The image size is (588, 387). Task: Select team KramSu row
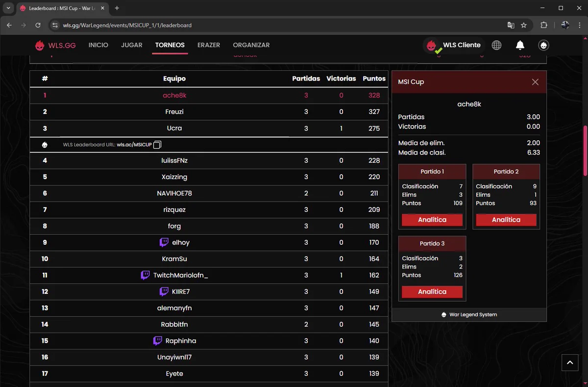click(209, 259)
